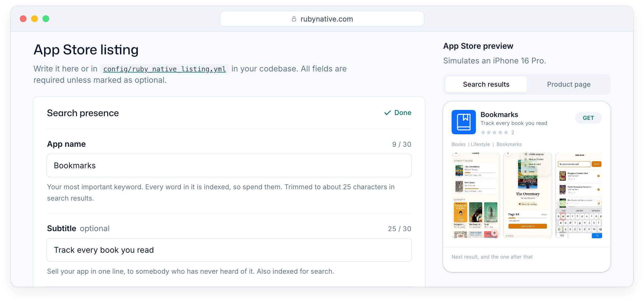Click the green maximize window button
Screen dimensions: 644x302
point(46,19)
